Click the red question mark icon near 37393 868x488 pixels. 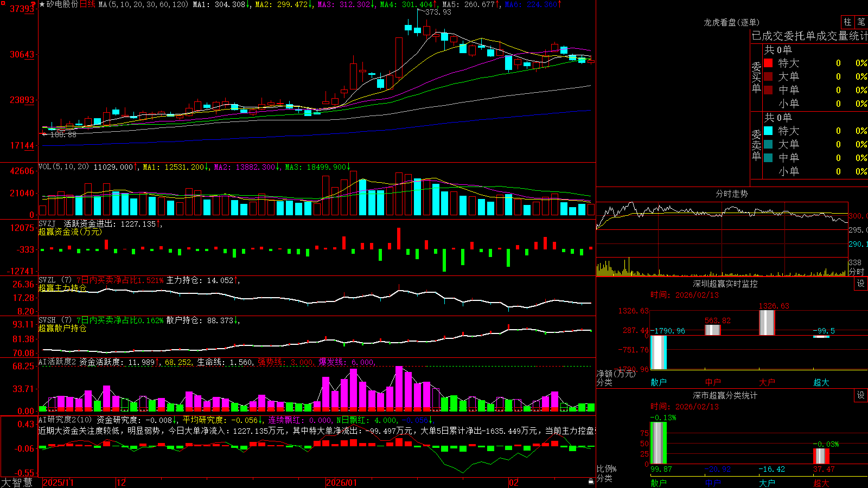[33, 4]
